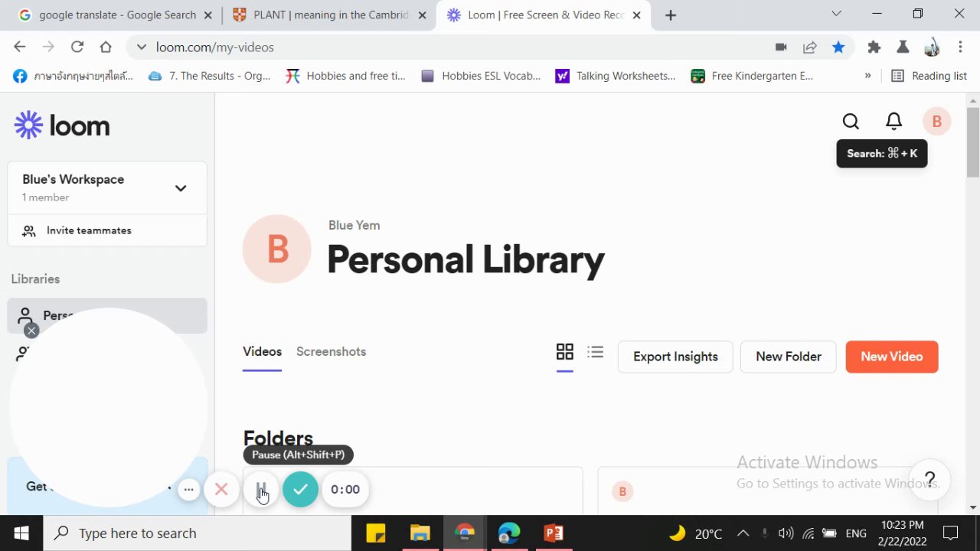Viewport: 980px width, 551px height.
Task: Pause the Loom recording
Action: pos(261,489)
